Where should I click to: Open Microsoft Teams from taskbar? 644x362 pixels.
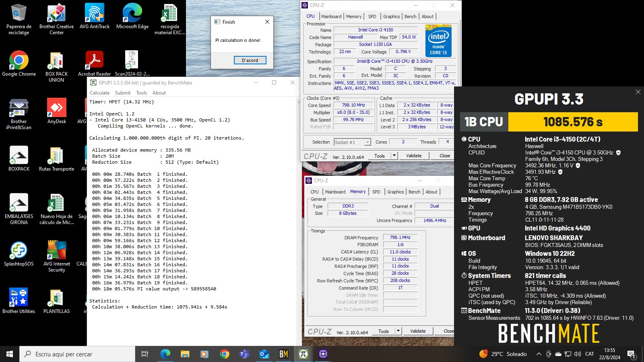244,354
